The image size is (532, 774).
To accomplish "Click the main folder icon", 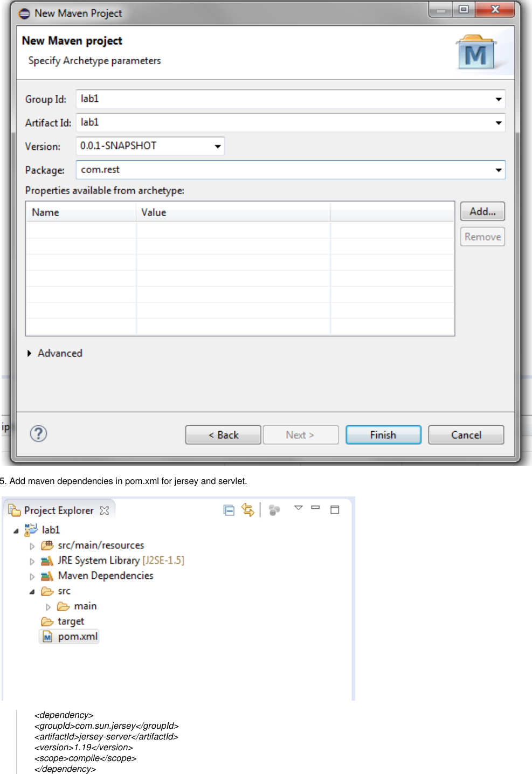I will click(63, 606).
